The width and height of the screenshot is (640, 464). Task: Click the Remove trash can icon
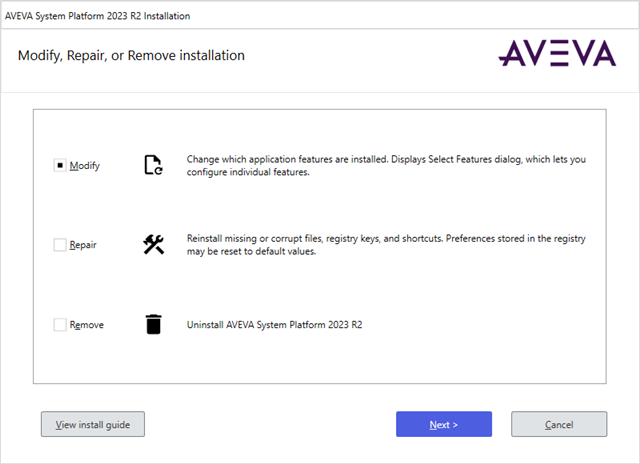coord(153,324)
